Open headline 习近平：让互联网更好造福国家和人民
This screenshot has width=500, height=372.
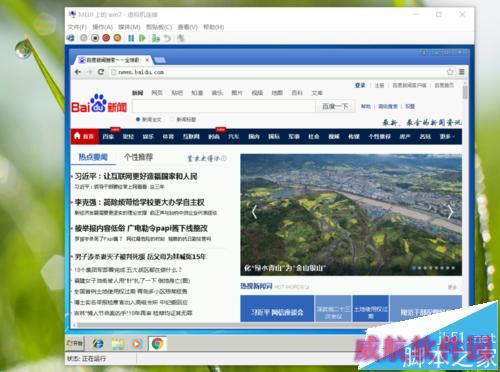coord(136,176)
